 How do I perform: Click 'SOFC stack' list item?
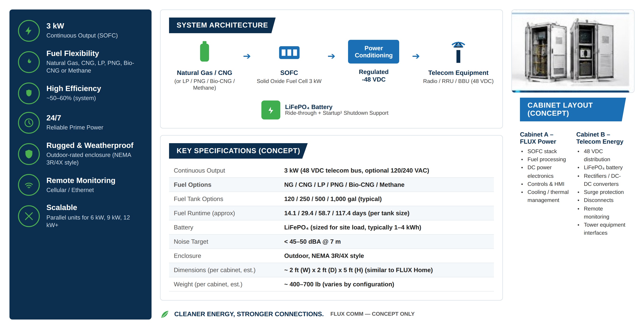pyautogui.click(x=542, y=151)
